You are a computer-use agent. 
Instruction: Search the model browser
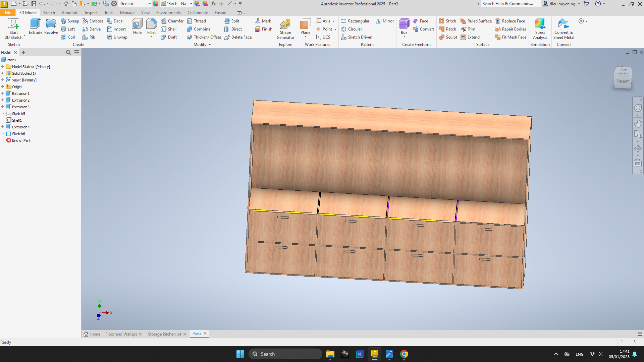click(68, 52)
